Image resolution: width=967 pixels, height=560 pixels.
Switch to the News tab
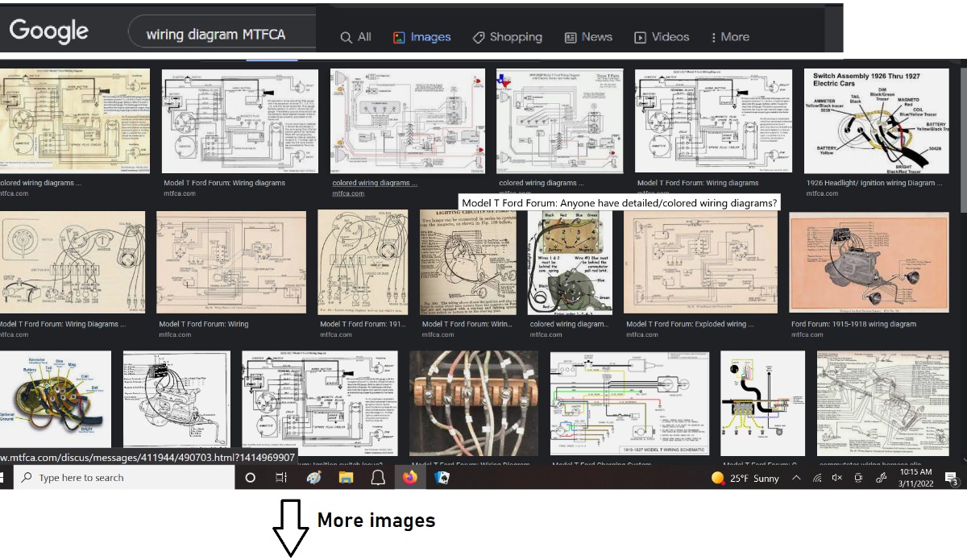pyautogui.click(x=588, y=37)
